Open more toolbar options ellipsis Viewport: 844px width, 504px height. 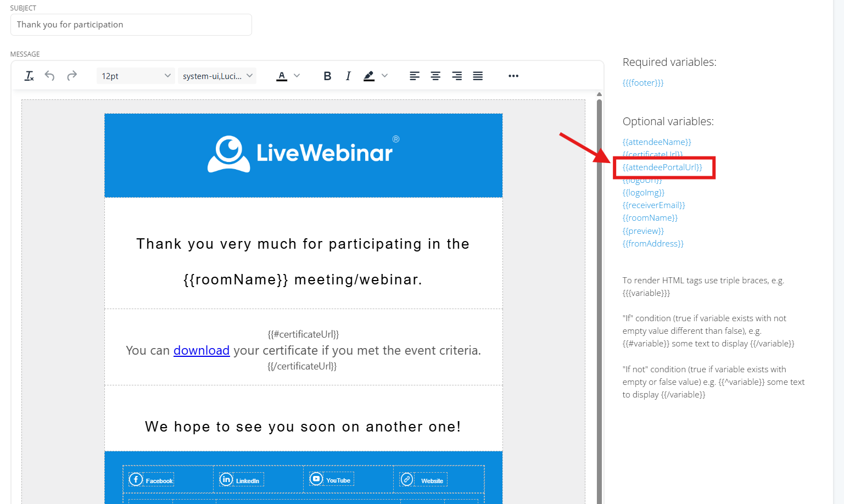click(x=513, y=76)
